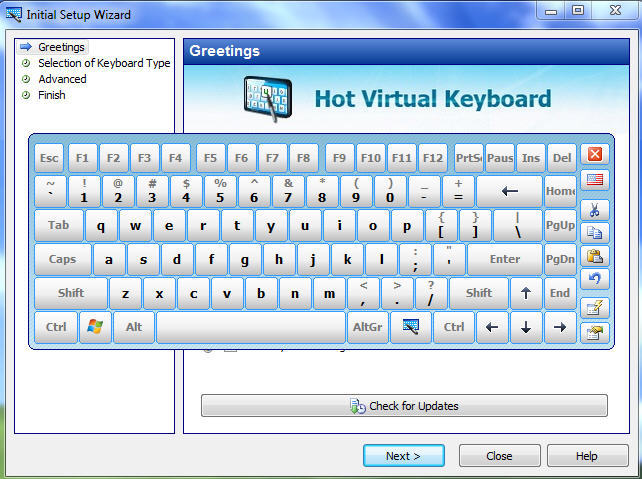The image size is (642, 479).
Task: Click the question mark slash key
Action: 432,293
